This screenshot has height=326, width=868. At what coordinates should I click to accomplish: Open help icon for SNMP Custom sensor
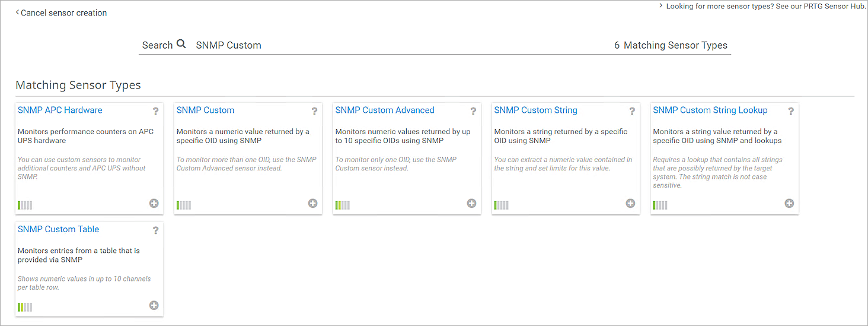tap(314, 111)
